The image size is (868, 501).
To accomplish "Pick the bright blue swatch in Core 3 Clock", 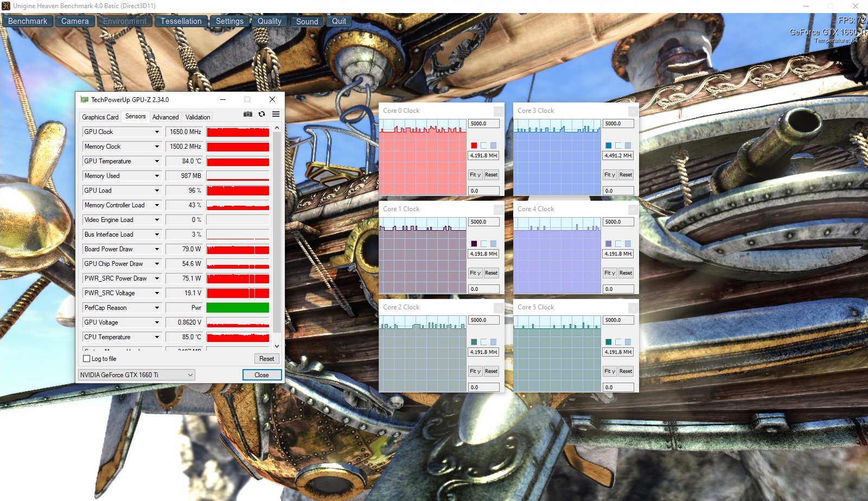I will click(x=609, y=145).
